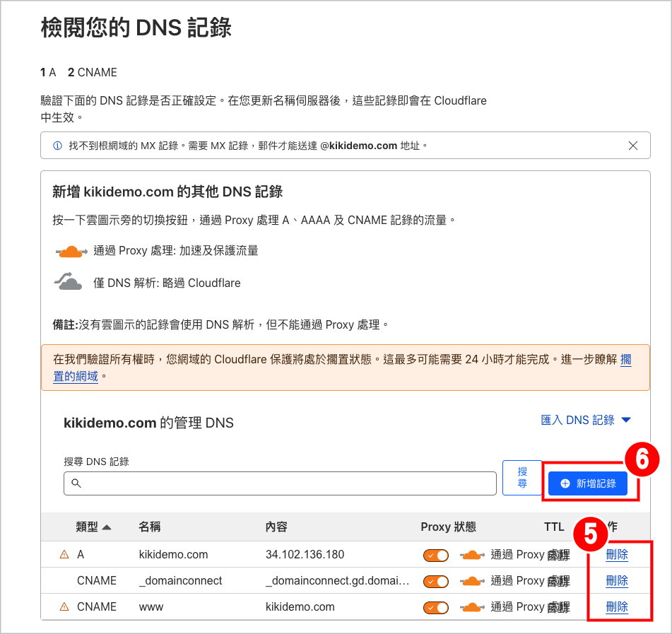Click the Proxy 狀態 column header

coord(448,527)
